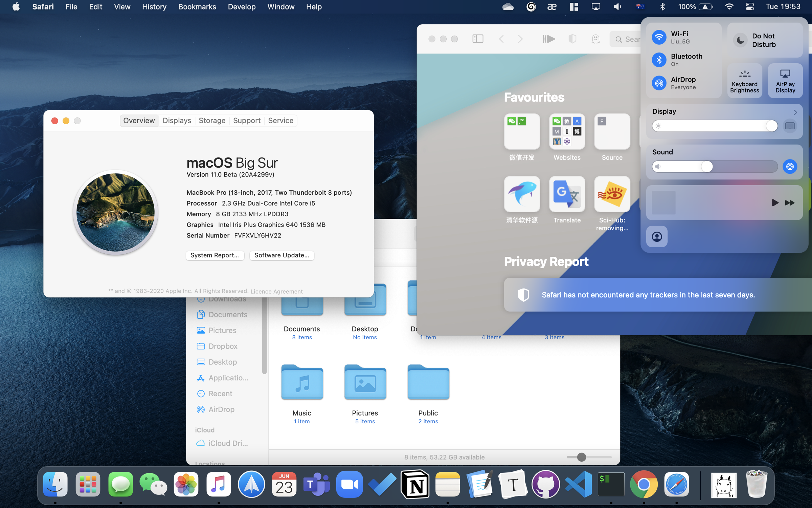Open the sound output AirPlay selector
The width and height of the screenshot is (812, 508).
tap(790, 167)
